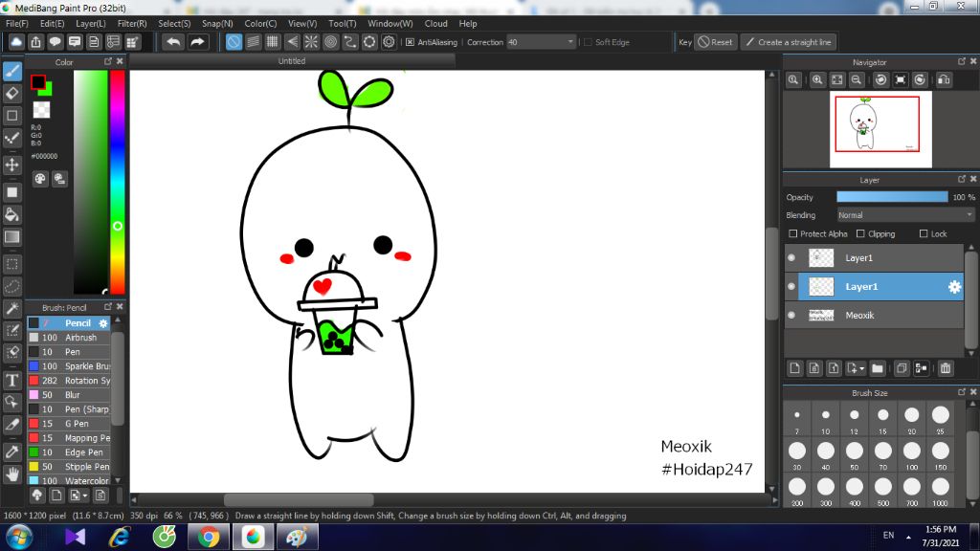Viewport: 980px width, 551px height.
Task: Expand the add-brush dropdown in Brush panel
Action: click(x=85, y=496)
